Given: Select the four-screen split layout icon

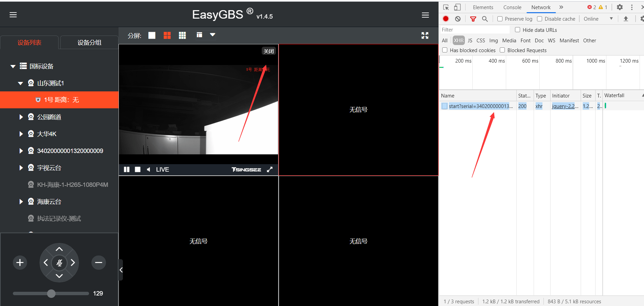Looking at the screenshot, I should (167, 36).
